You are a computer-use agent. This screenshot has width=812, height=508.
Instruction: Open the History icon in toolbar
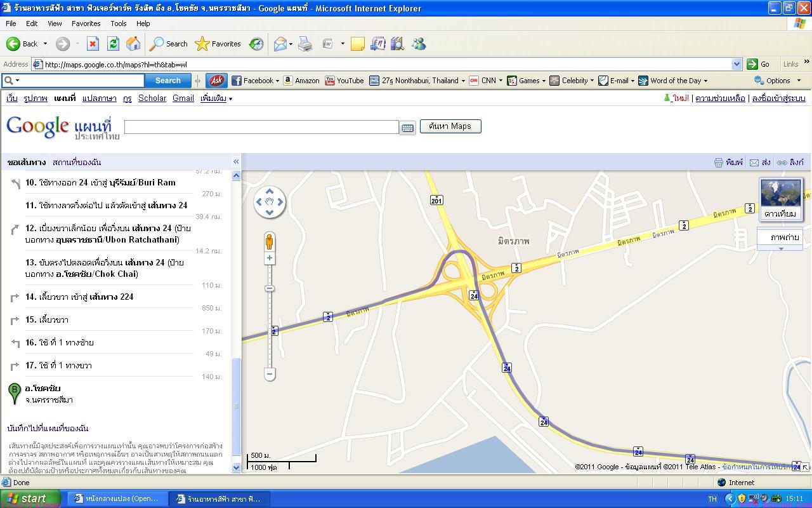pyautogui.click(x=256, y=44)
